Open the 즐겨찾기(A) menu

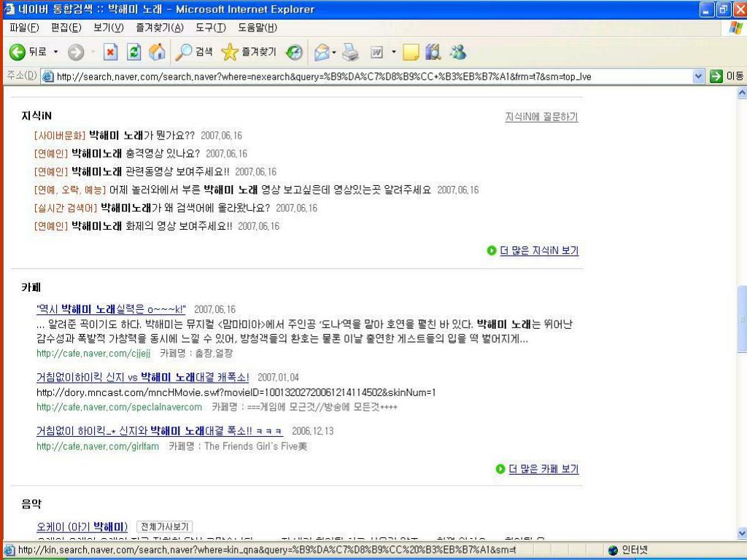pyautogui.click(x=160, y=28)
